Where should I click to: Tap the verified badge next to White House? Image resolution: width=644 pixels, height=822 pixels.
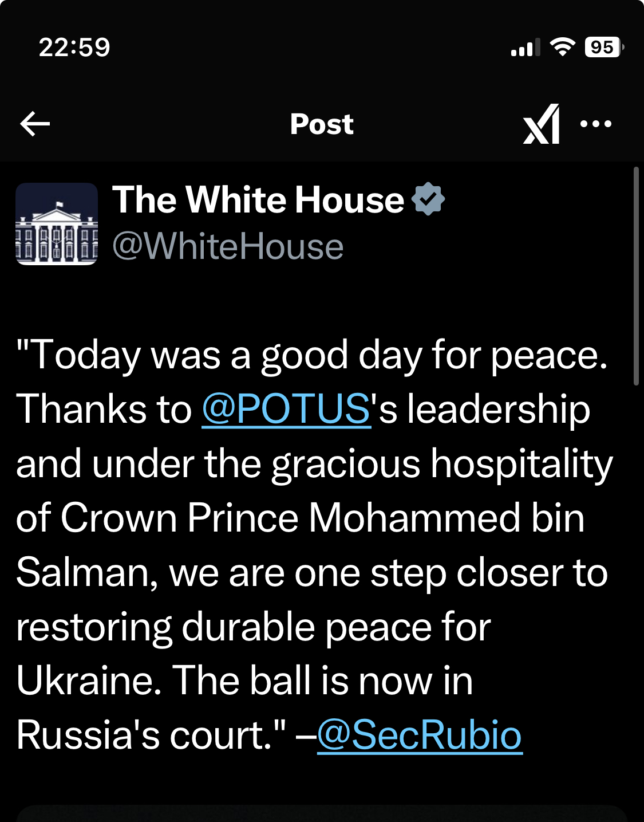[x=428, y=199]
